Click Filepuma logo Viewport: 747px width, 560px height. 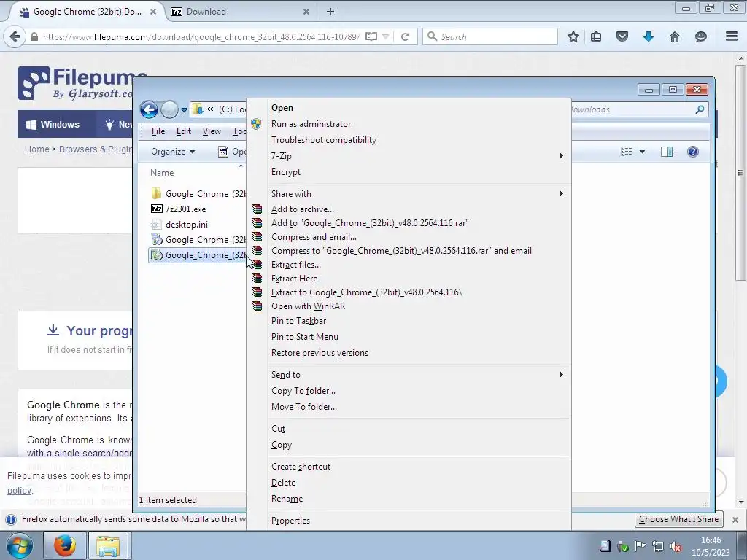[75, 83]
